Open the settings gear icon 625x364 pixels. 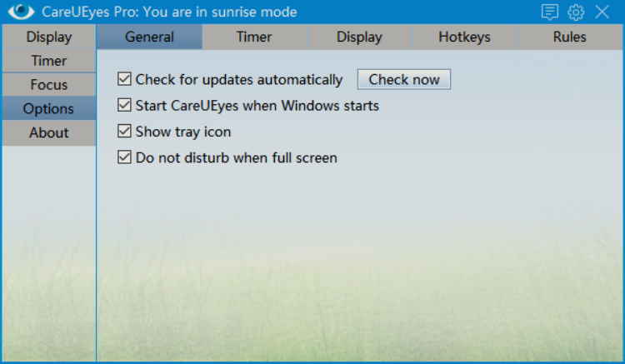(576, 12)
